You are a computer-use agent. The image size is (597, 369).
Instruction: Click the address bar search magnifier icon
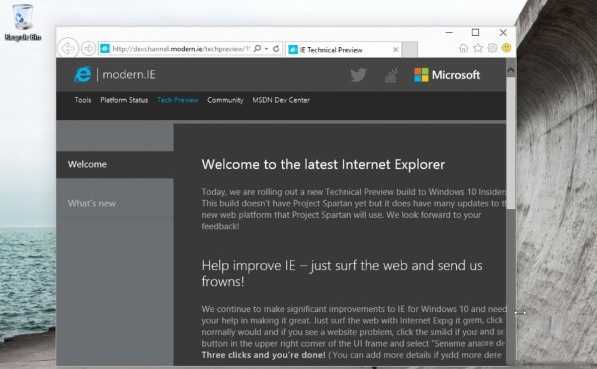click(x=257, y=49)
